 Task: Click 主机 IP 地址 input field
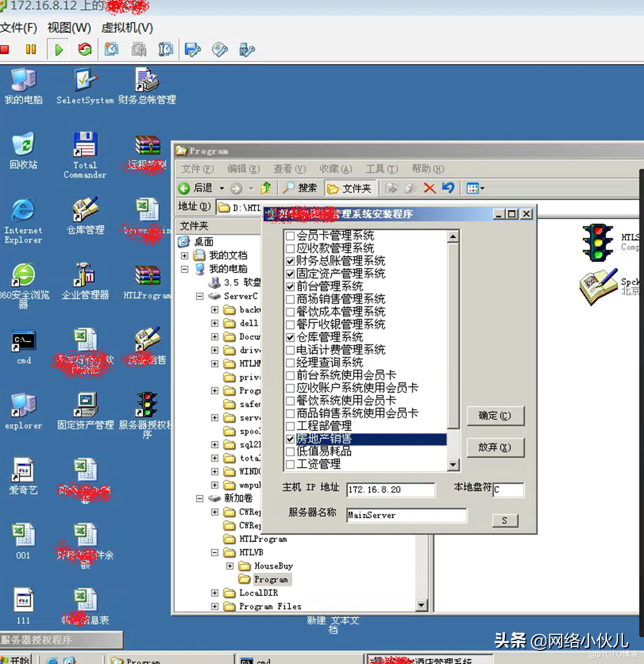pyautogui.click(x=391, y=490)
